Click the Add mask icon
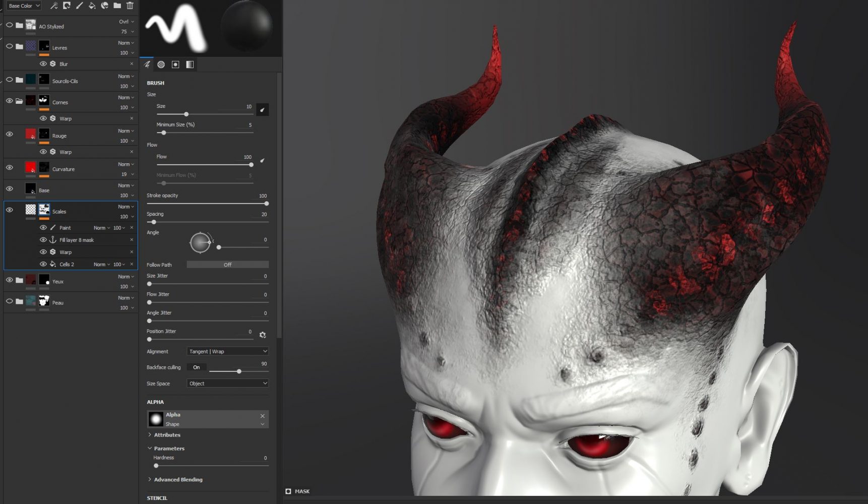The width and height of the screenshot is (868, 504). tap(67, 6)
